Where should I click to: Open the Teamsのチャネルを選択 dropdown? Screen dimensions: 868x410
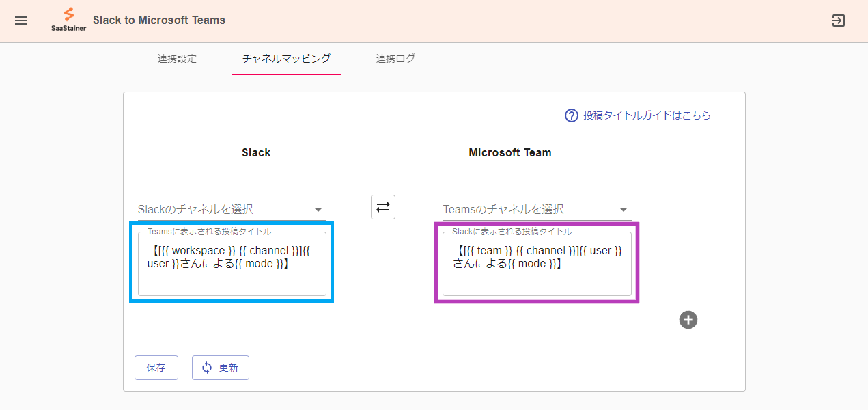(537, 209)
